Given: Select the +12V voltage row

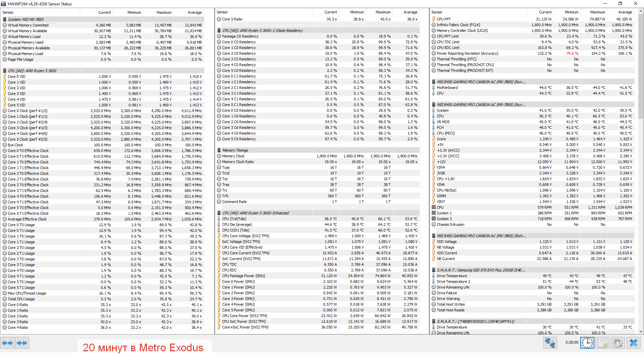Looking at the screenshot, I should pos(533,162).
